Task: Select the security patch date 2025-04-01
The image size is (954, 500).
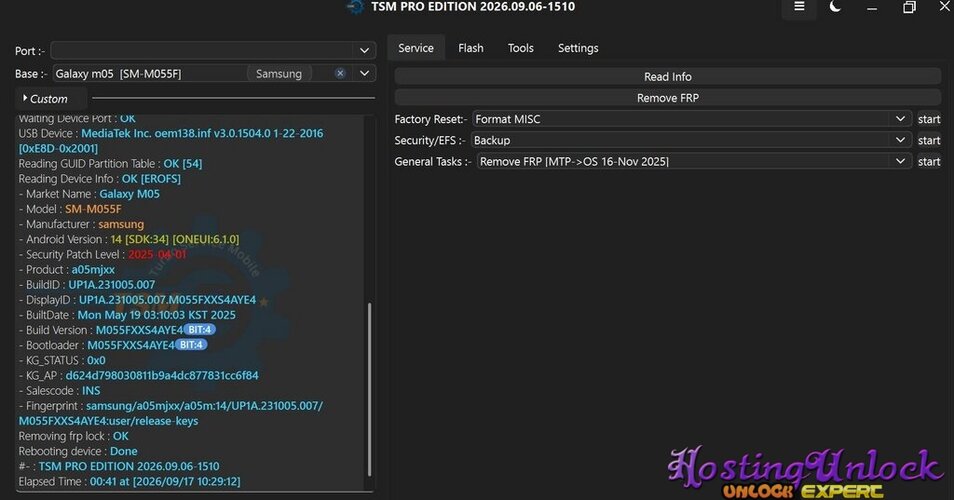Action: [157, 254]
